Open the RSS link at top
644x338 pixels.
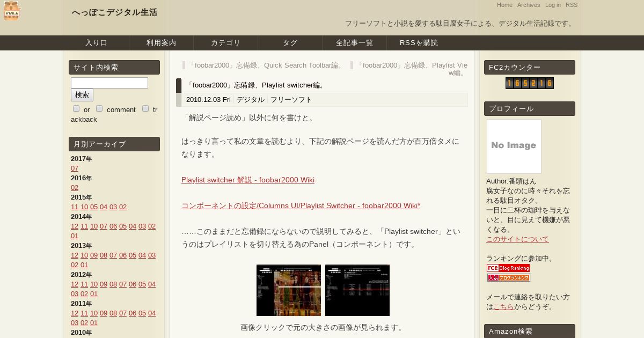click(572, 5)
